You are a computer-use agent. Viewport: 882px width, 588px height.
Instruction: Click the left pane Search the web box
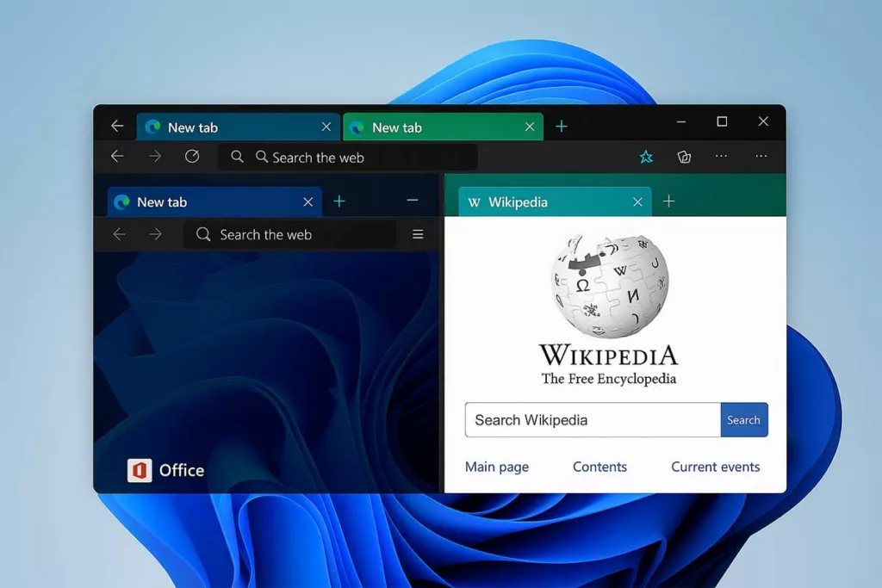click(289, 234)
